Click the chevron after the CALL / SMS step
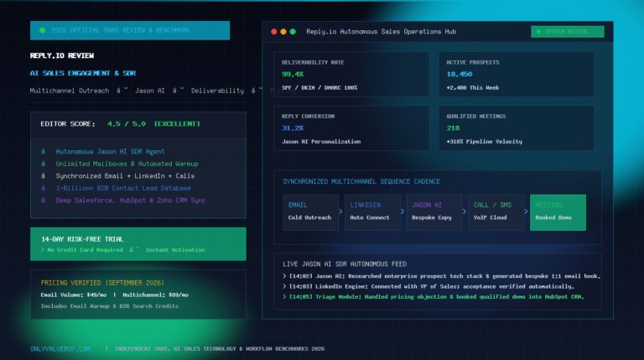The width and height of the screenshot is (644, 360). (526, 211)
